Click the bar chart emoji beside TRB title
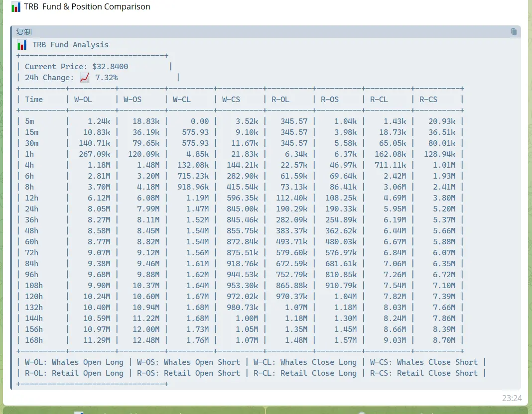This screenshot has height=414, width=532. [x=16, y=7]
